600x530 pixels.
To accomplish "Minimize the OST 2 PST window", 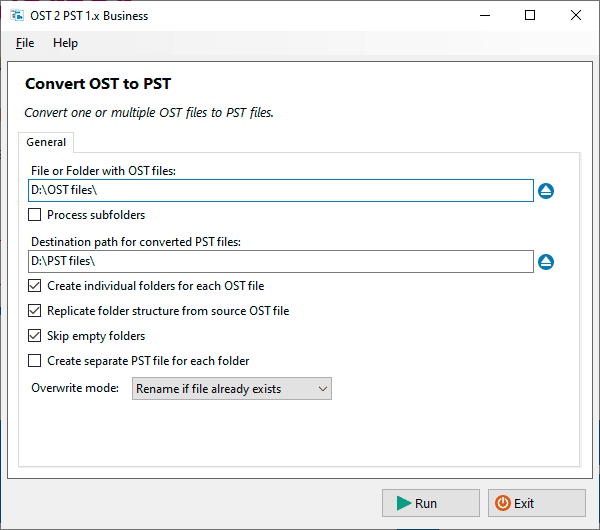I will 484,15.
